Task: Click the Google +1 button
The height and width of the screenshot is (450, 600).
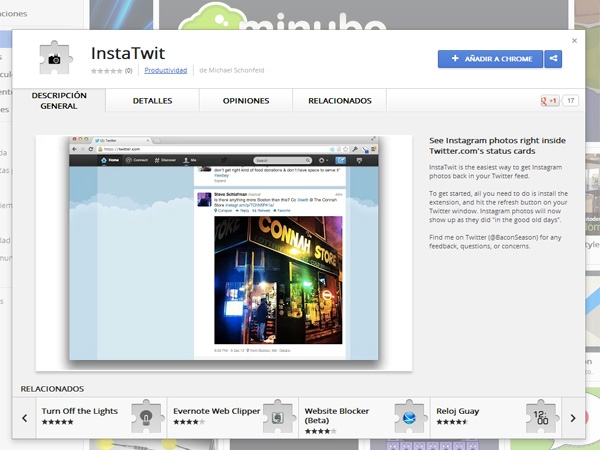Action: (549, 101)
